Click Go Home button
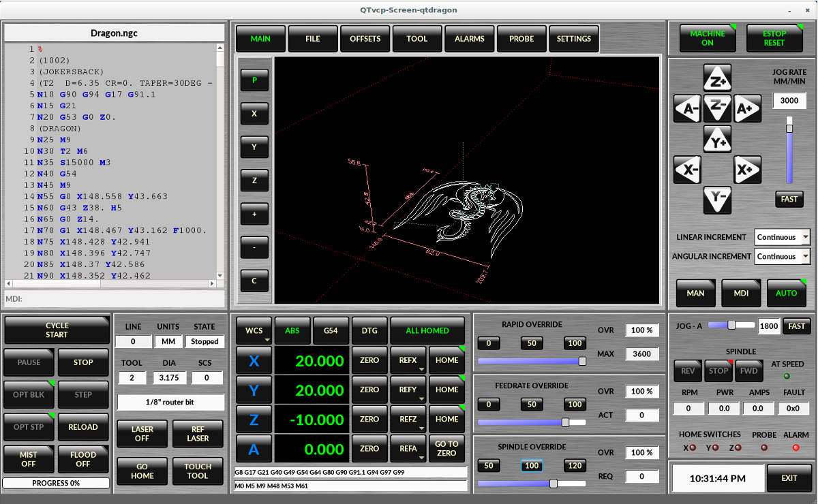Image resolution: width=818 pixels, height=504 pixels. pyautogui.click(x=142, y=471)
